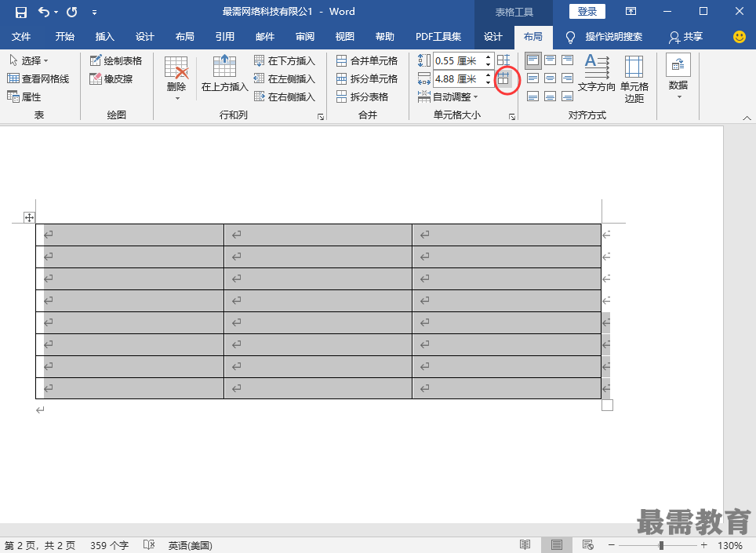Click 拆分单元格 split cells

(x=367, y=78)
